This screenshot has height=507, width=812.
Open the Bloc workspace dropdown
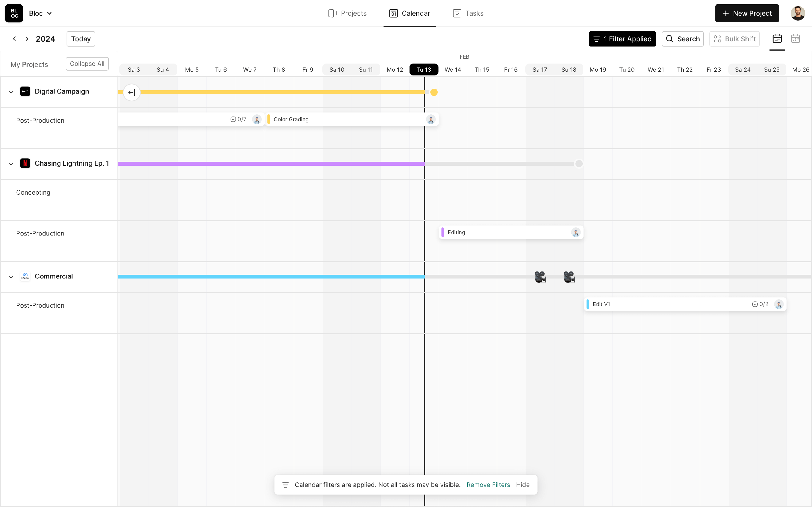(x=40, y=14)
